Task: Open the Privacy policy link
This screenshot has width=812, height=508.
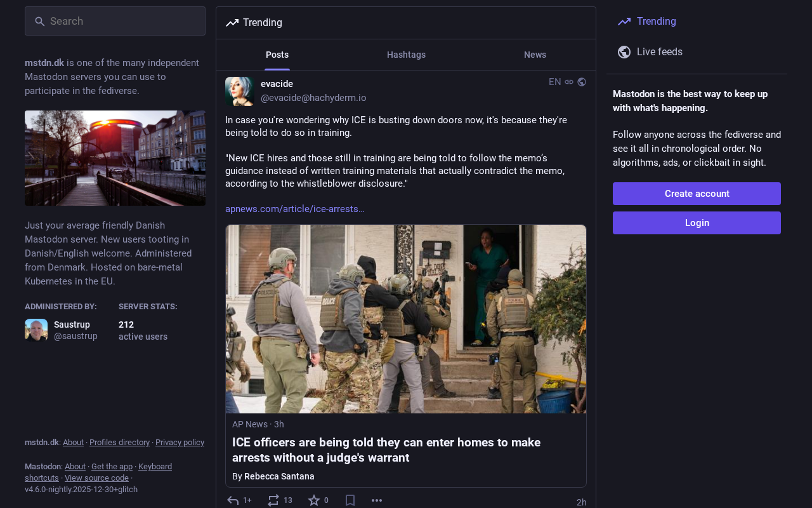Action: pyautogui.click(x=180, y=443)
